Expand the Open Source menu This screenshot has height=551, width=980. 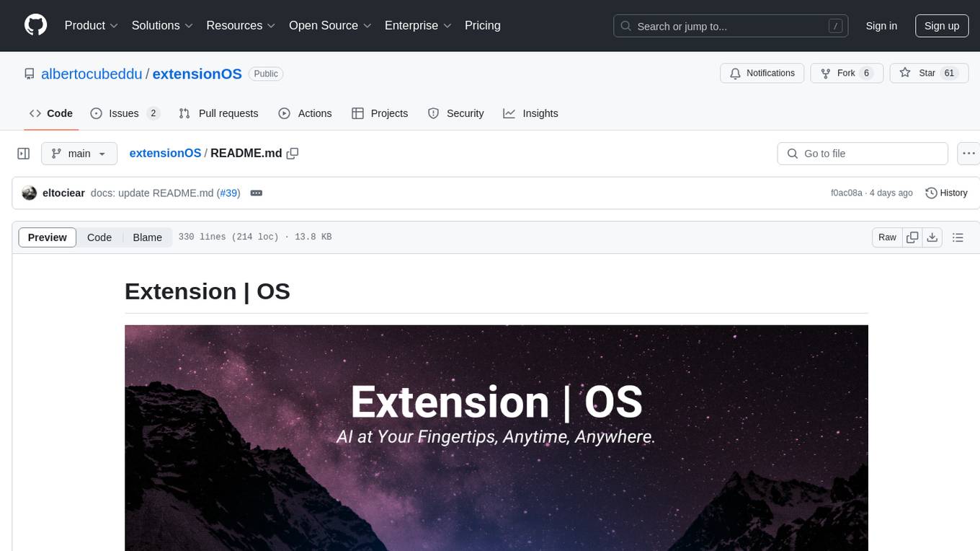[330, 25]
